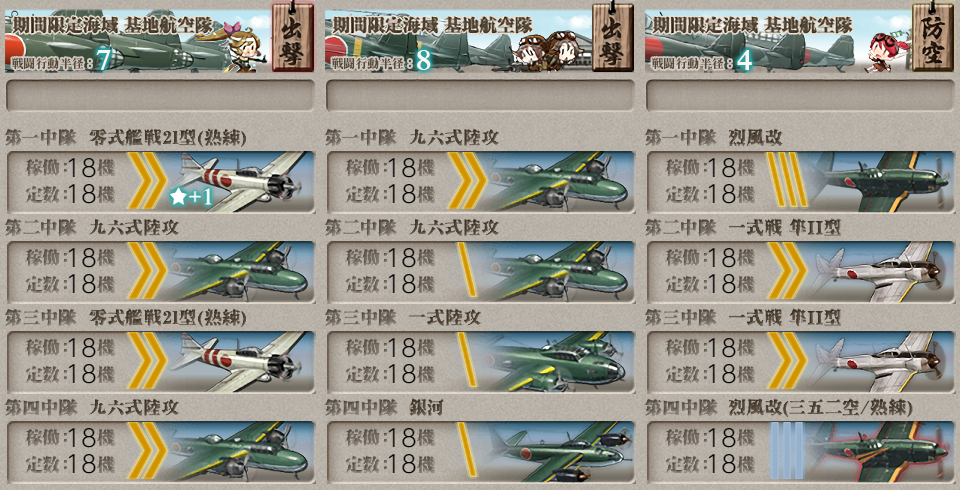
Task: Click the triple-stripe rank on third base 烈風改
Action: click(787, 179)
